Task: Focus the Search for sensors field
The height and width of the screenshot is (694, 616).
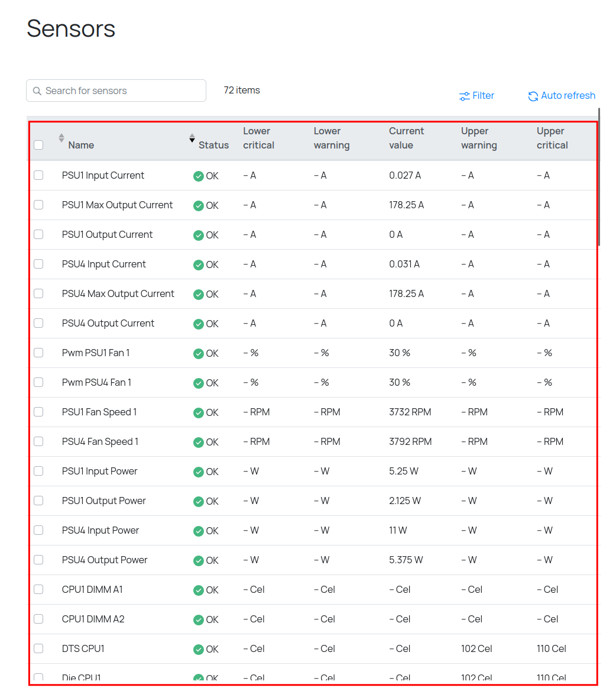Action: point(121,91)
